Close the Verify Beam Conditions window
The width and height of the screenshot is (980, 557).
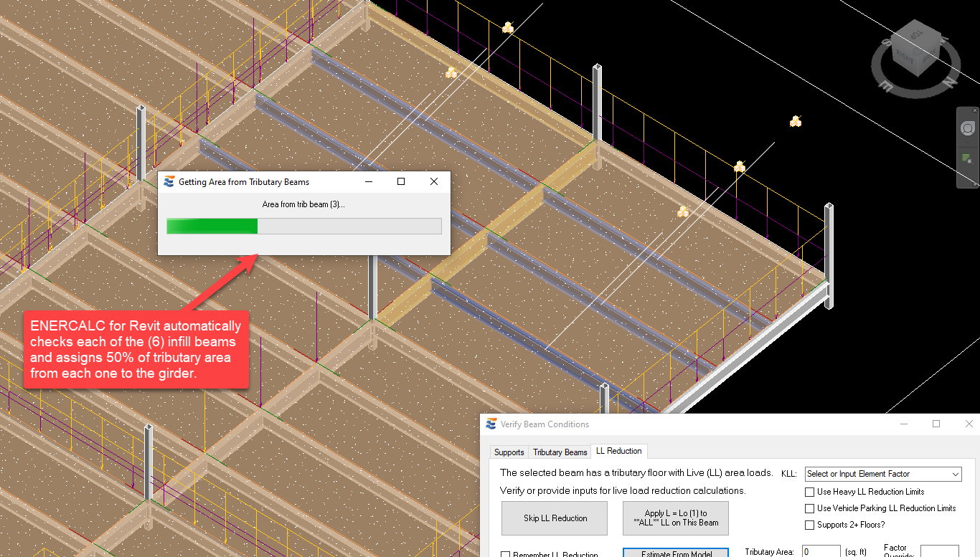969,424
